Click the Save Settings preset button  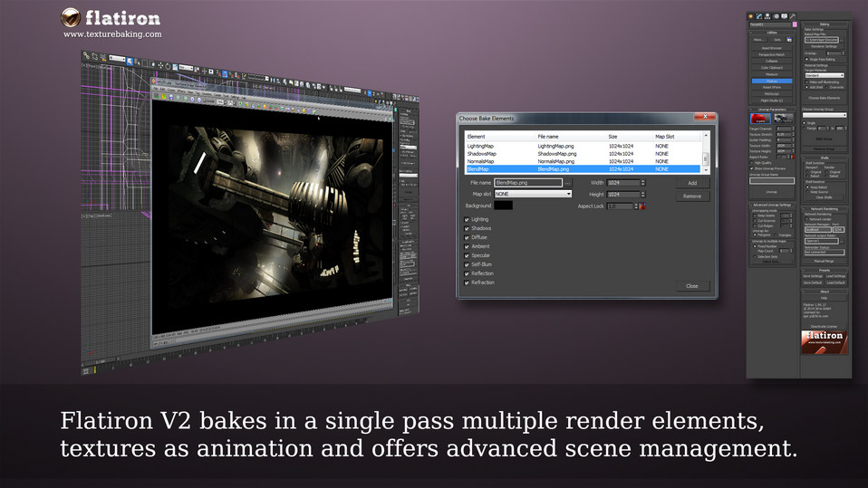pos(813,276)
